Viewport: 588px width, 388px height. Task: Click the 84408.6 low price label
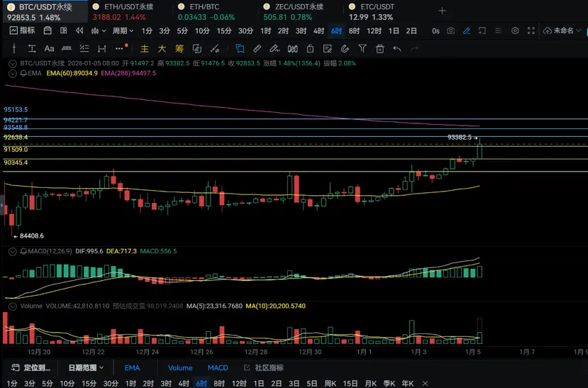(31, 235)
